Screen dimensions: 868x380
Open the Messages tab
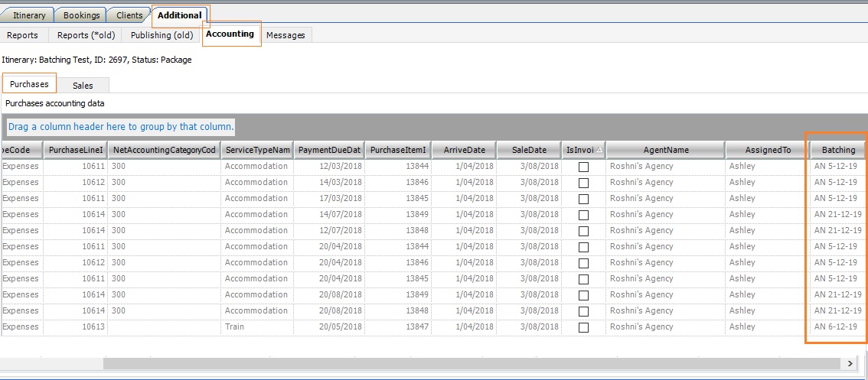(x=286, y=35)
